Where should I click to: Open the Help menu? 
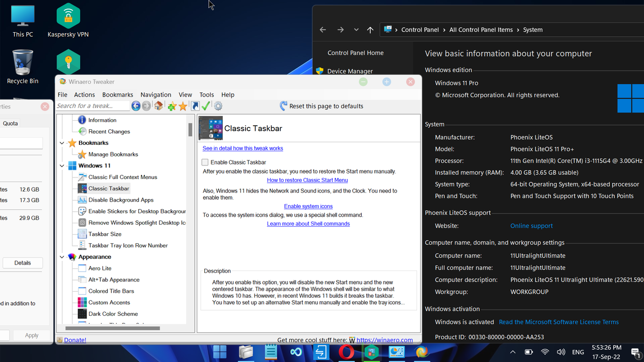point(228,95)
